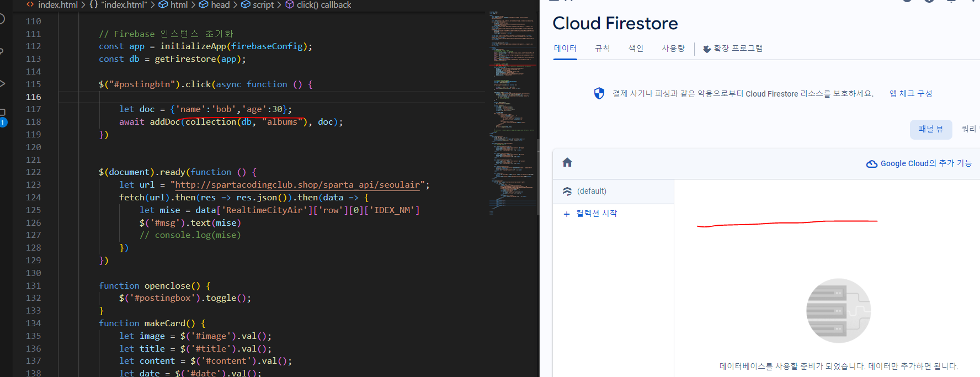Click the Cloud Firestore heading
The height and width of the screenshot is (377, 980).
pyautogui.click(x=615, y=23)
